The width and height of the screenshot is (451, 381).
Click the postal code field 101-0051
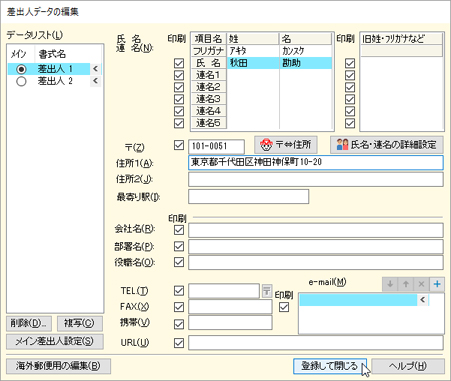(x=216, y=146)
